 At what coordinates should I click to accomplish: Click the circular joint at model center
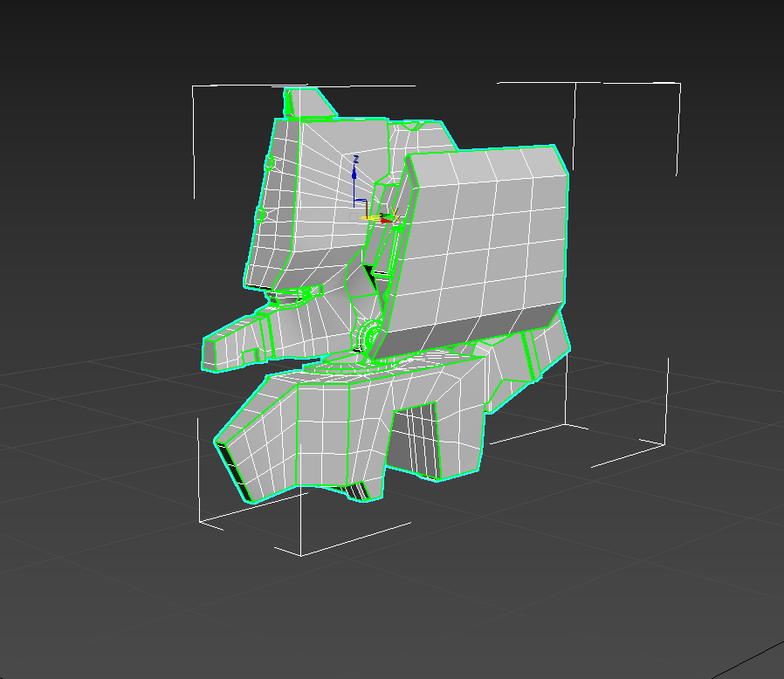[367, 333]
